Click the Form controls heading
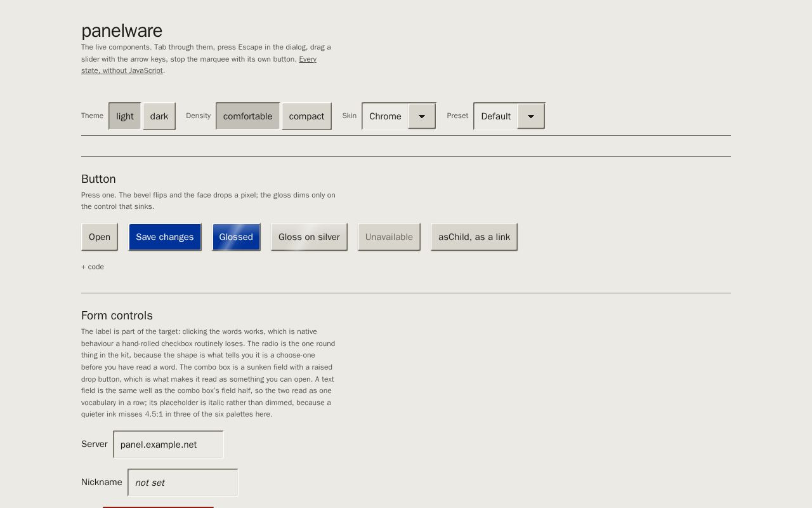 tap(117, 316)
